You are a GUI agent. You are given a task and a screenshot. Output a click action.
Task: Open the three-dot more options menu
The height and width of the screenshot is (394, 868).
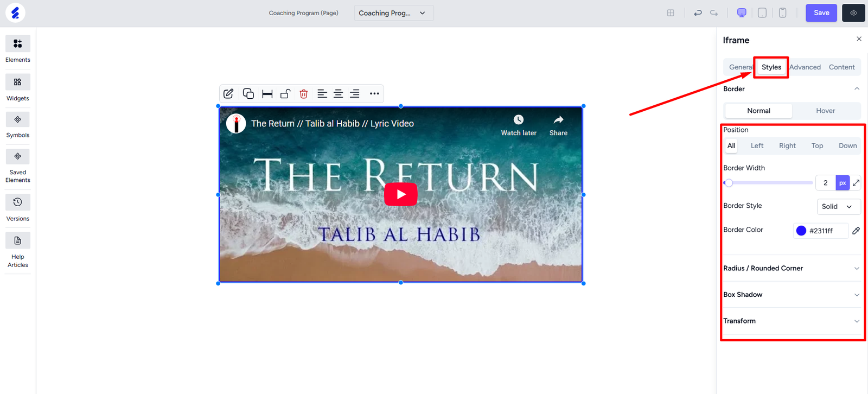click(374, 94)
